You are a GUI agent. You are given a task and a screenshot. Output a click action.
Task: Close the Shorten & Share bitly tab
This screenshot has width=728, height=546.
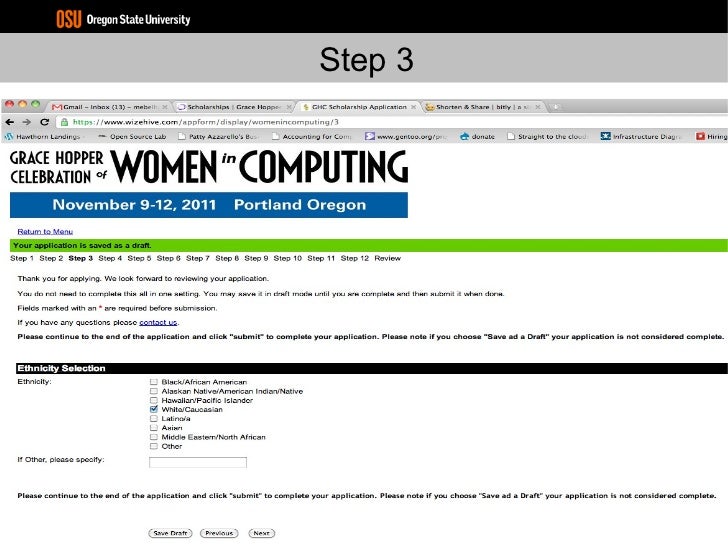click(538, 107)
